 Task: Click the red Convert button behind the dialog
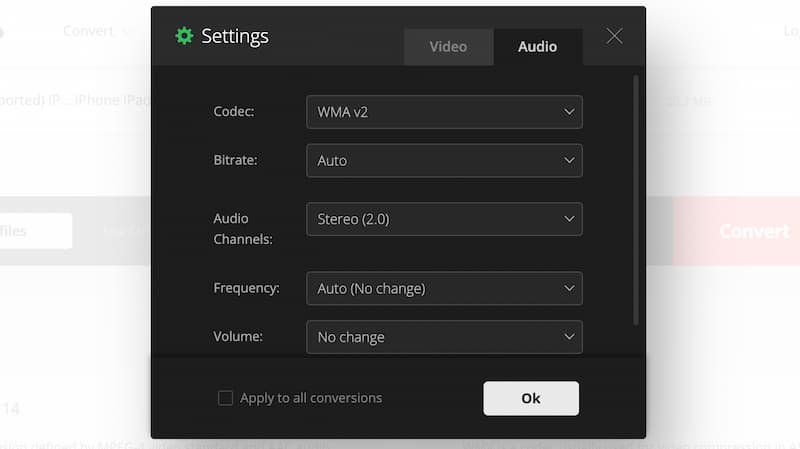pyautogui.click(x=738, y=231)
